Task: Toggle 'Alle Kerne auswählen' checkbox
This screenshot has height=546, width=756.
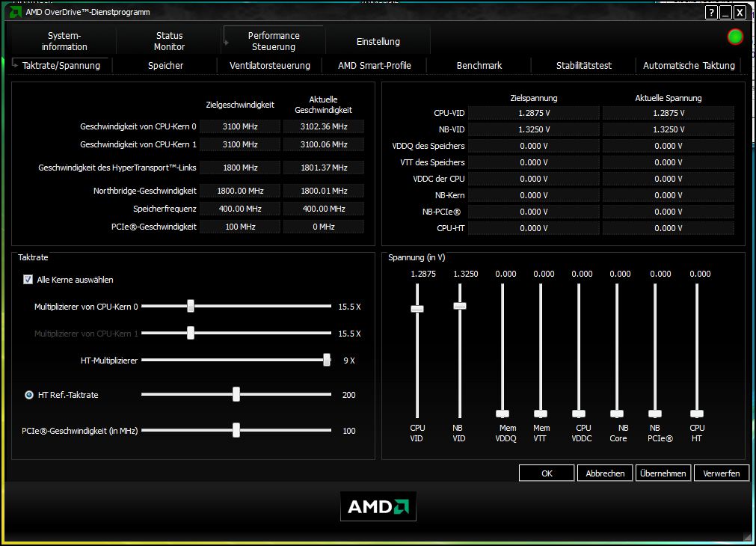Action: pos(28,280)
